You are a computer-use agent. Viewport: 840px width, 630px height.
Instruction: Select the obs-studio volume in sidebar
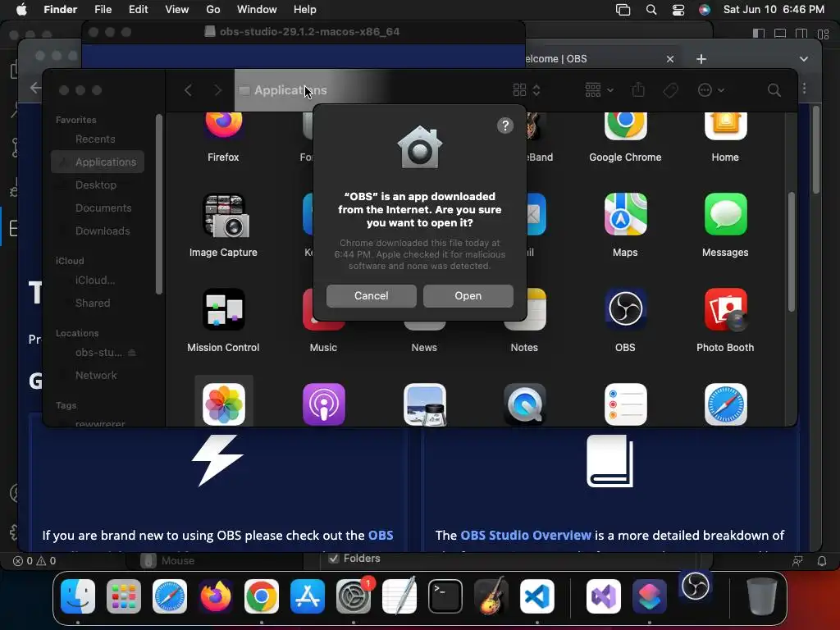click(x=98, y=353)
